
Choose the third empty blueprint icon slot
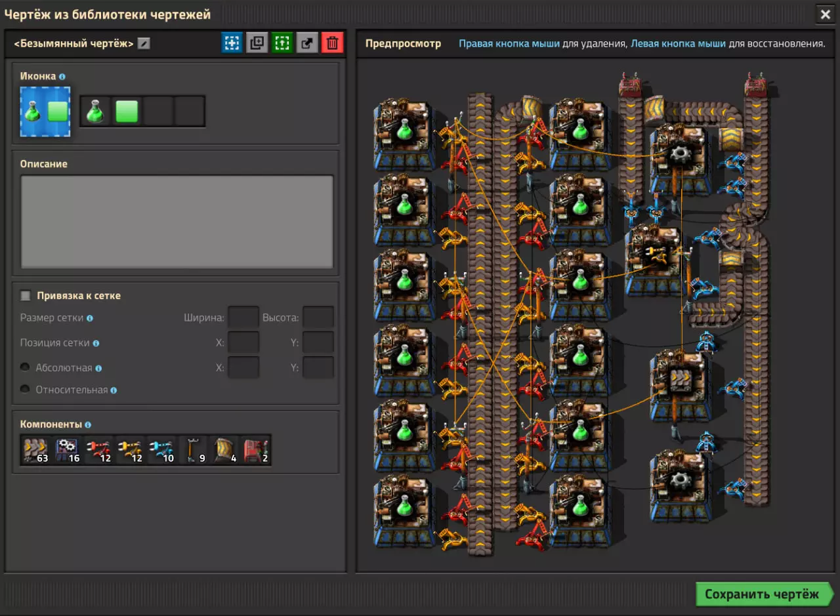tap(158, 111)
